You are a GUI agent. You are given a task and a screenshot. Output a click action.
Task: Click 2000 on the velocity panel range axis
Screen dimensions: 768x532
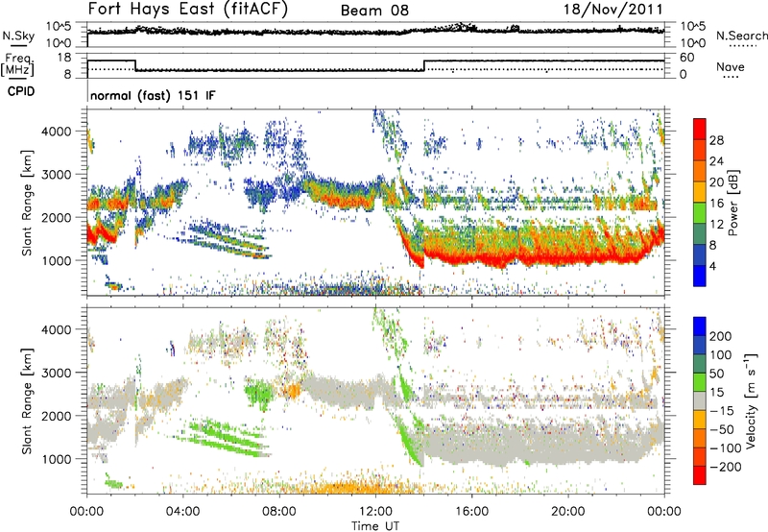(x=57, y=416)
